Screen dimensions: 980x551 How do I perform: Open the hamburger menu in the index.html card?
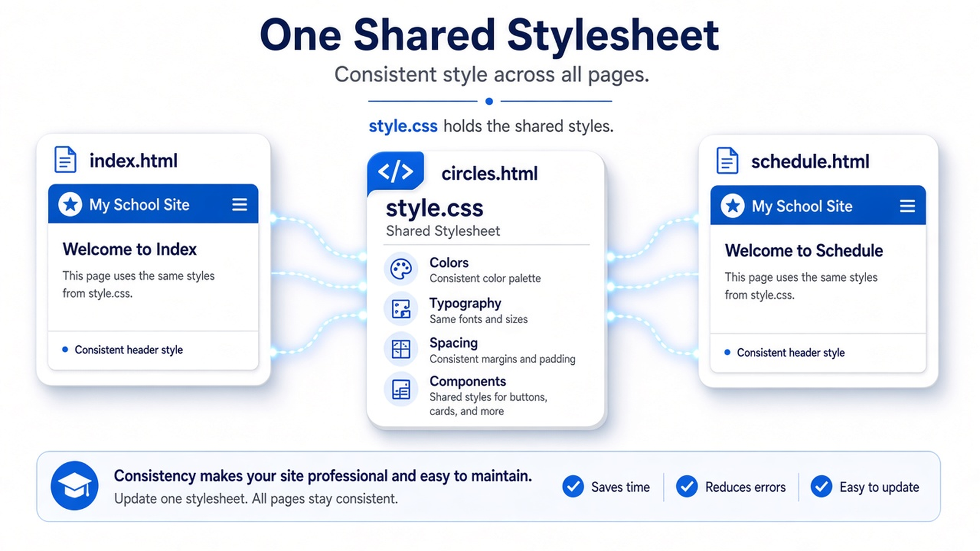click(x=239, y=204)
